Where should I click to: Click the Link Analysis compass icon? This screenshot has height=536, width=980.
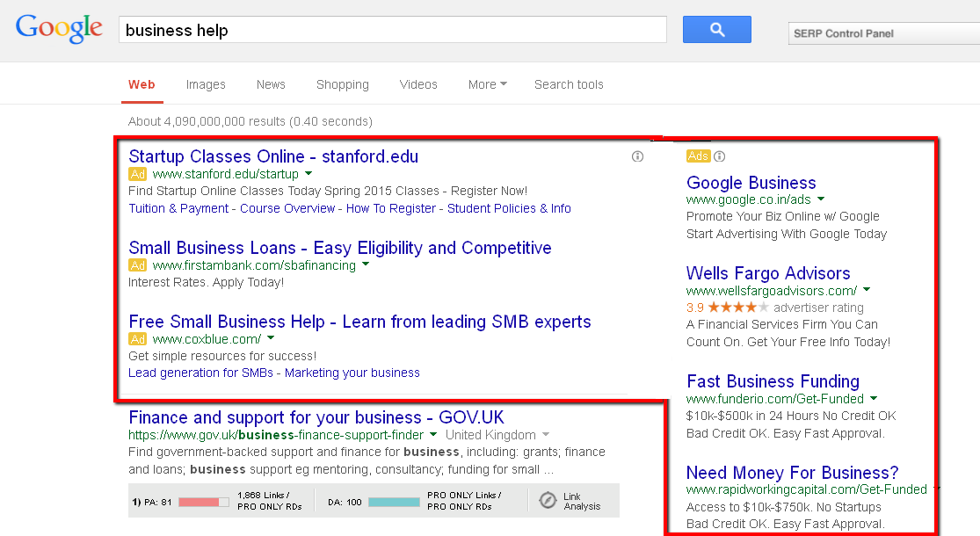click(548, 500)
